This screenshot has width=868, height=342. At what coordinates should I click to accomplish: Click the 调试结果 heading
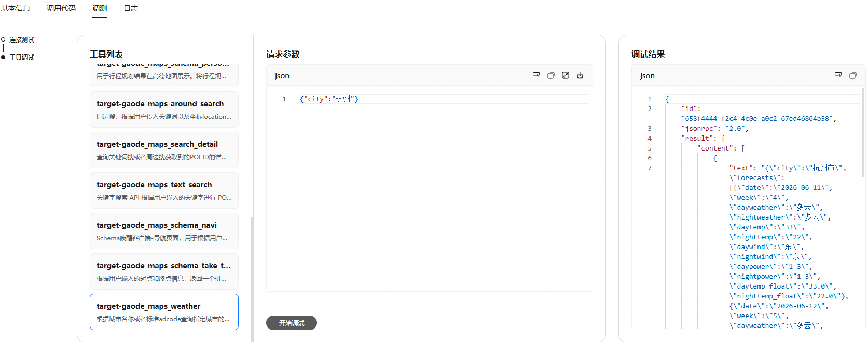[648, 54]
